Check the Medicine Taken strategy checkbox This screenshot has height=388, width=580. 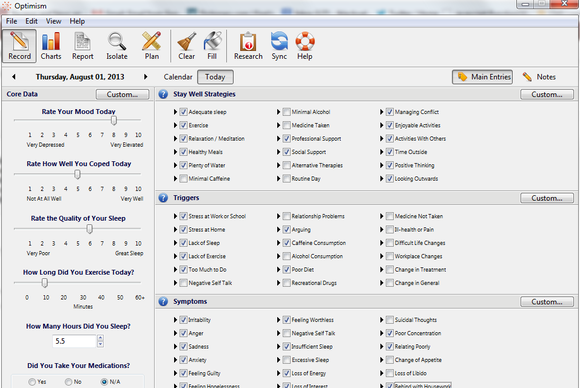click(286, 125)
